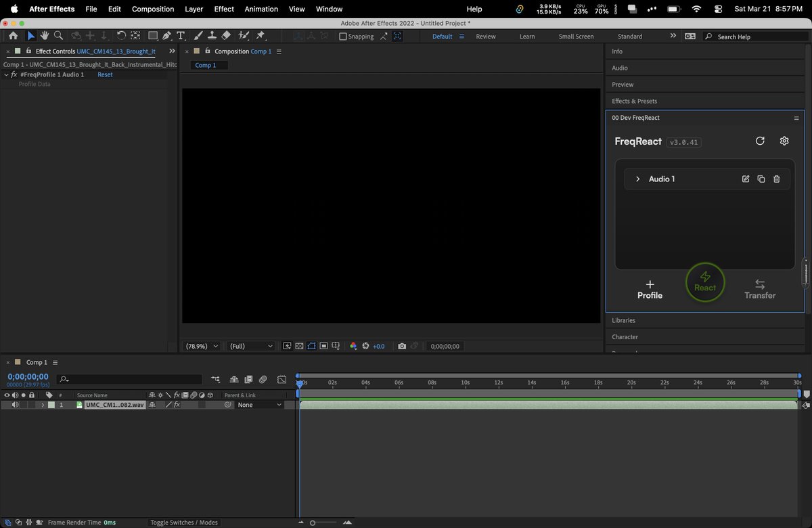Toggle audio for the UMC_CM1 wav layer
This screenshot has height=528, width=812.
point(15,405)
